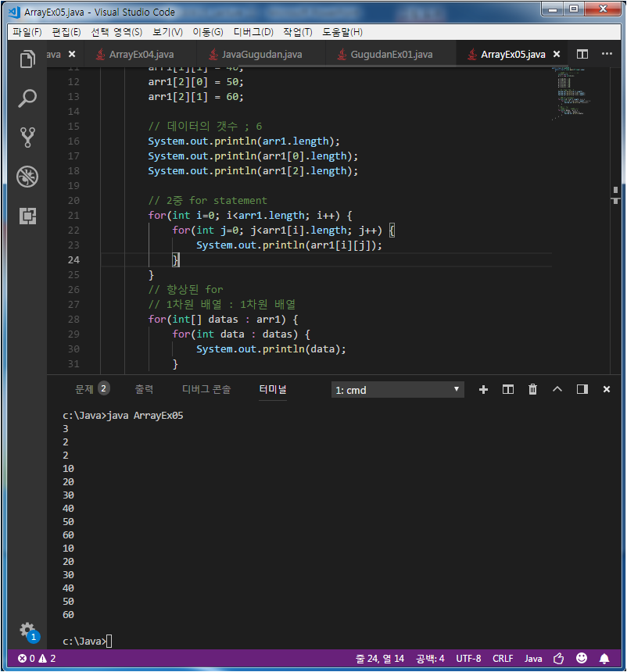Change language mode via Java status item
This screenshot has width=627, height=672.
(x=533, y=658)
